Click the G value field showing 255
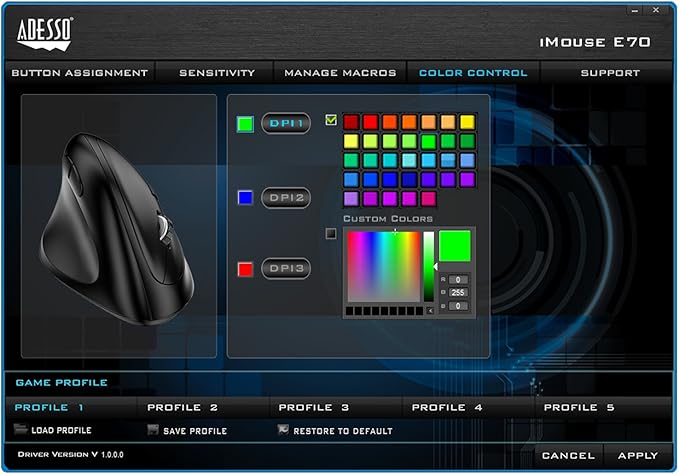679x474 pixels. click(458, 293)
